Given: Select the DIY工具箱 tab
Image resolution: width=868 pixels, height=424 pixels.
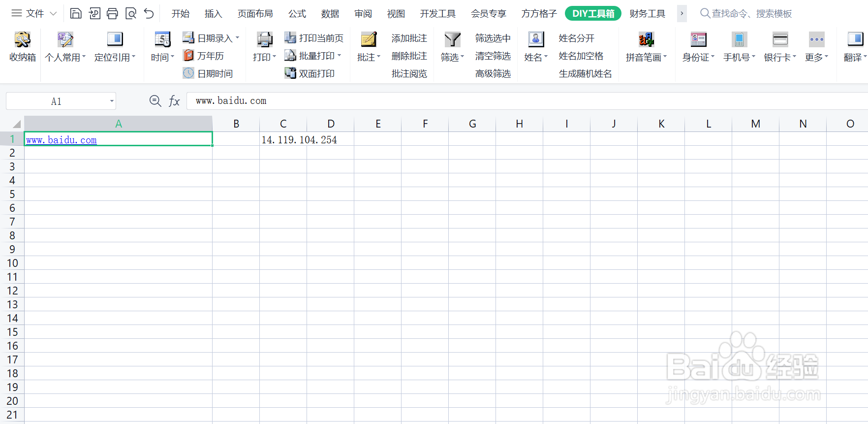Looking at the screenshot, I should [x=593, y=14].
